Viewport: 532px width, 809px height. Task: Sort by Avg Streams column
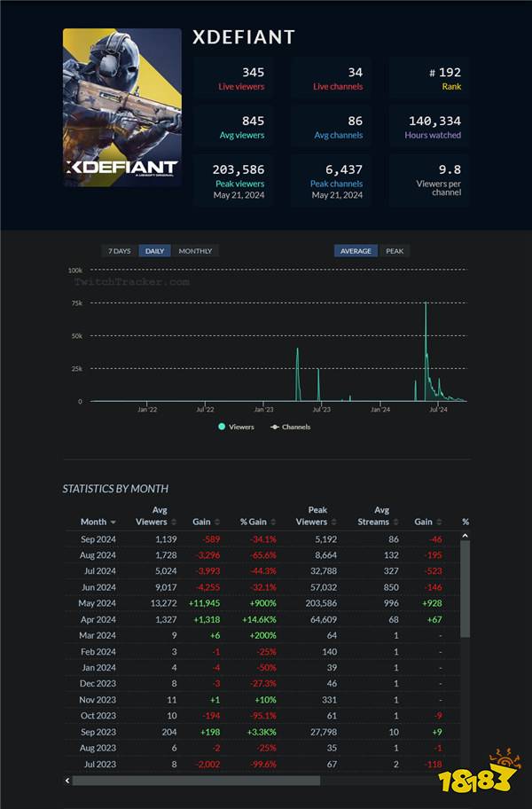[x=379, y=516]
